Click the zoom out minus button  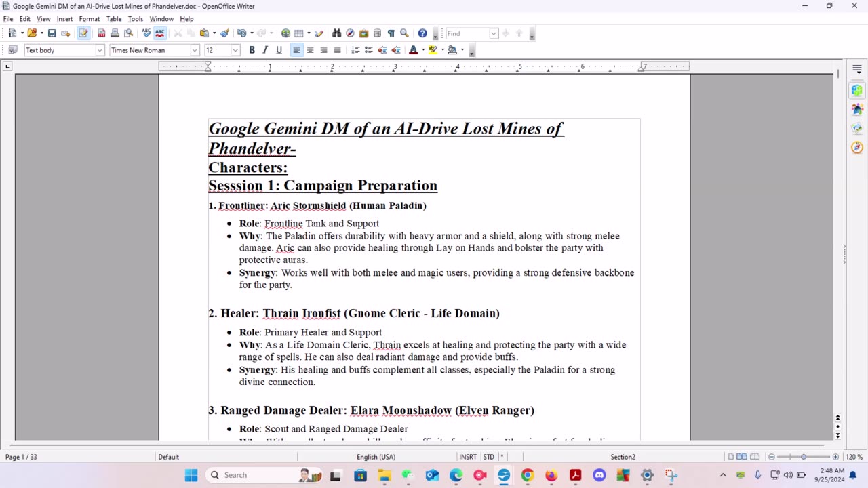[x=772, y=457]
